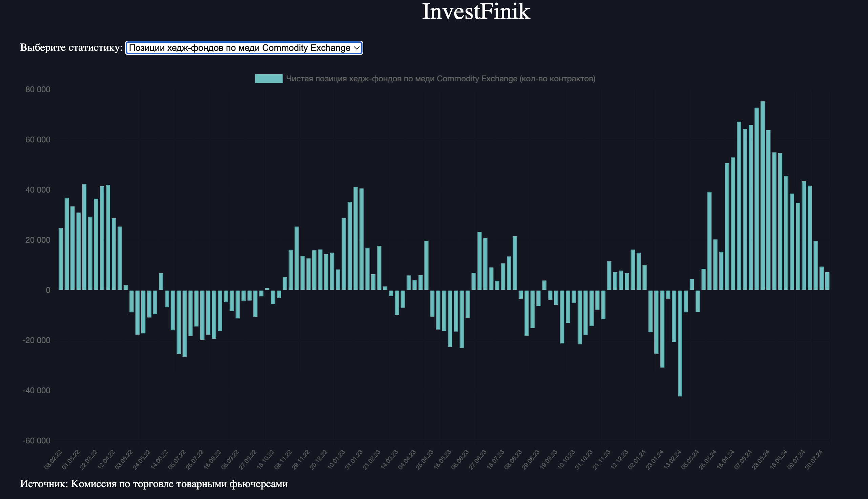Image resolution: width=868 pixels, height=499 pixels.
Task: Click y-axis label -40 000
Action: pos(36,391)
